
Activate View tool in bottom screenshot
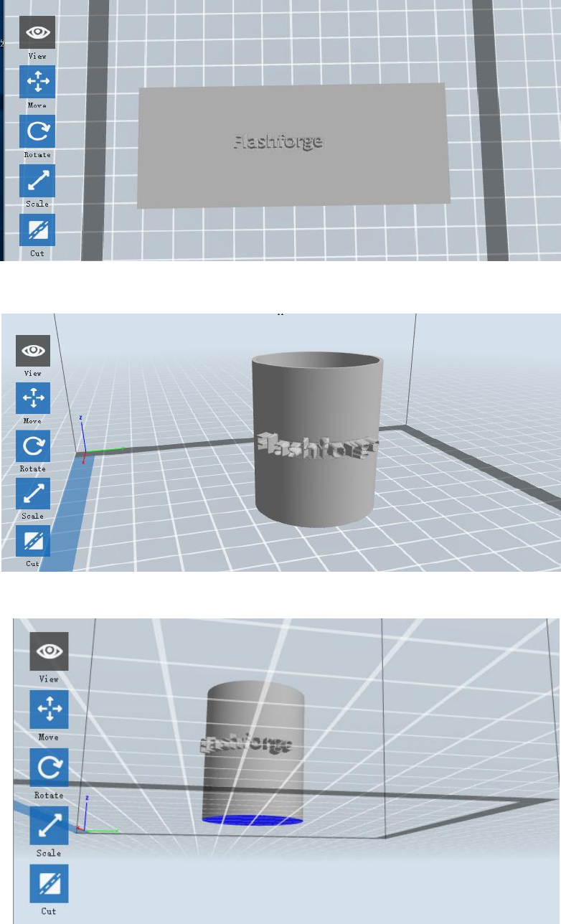pos(49,651)
